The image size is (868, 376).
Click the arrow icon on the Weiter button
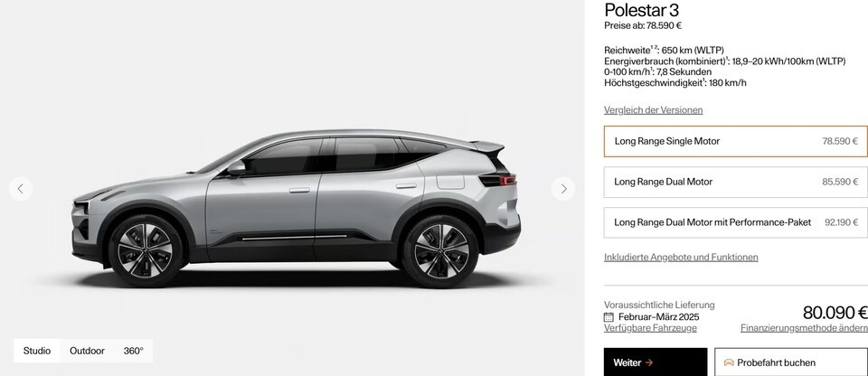(x=649, y=362)
